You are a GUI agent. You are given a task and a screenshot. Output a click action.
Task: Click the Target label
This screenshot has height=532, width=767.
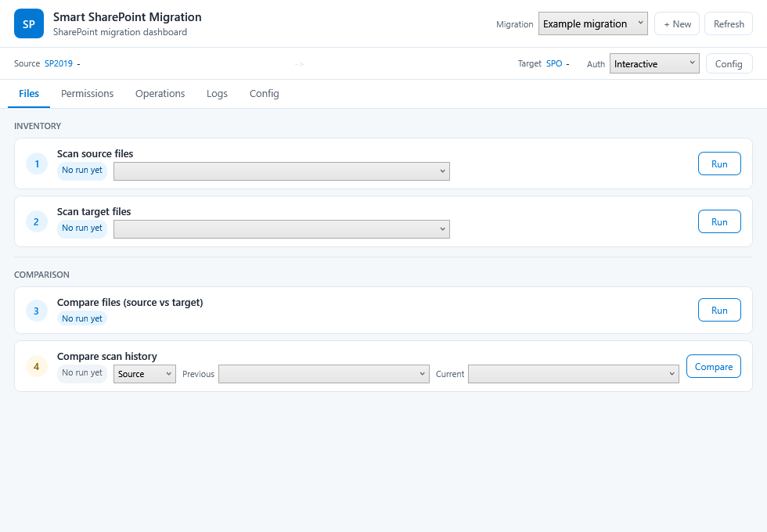coord(530,63)
